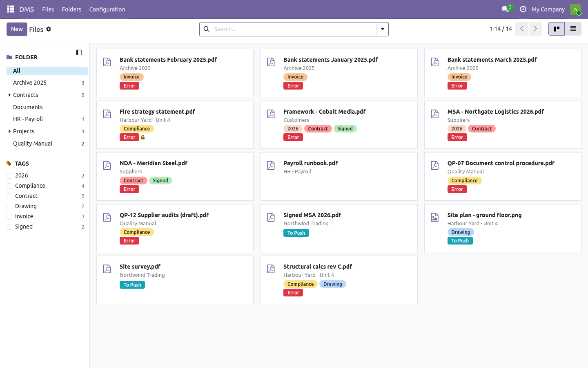Image resolution: width=588 pixels, height=368 pixels.
Task: Go to previous page arrow
Action: tap(522, 29)
